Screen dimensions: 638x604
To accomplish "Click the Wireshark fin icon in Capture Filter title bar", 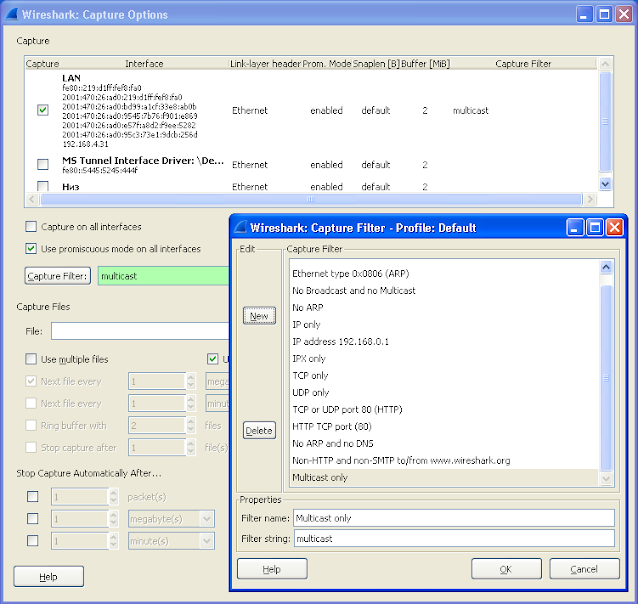I will 240,227.
